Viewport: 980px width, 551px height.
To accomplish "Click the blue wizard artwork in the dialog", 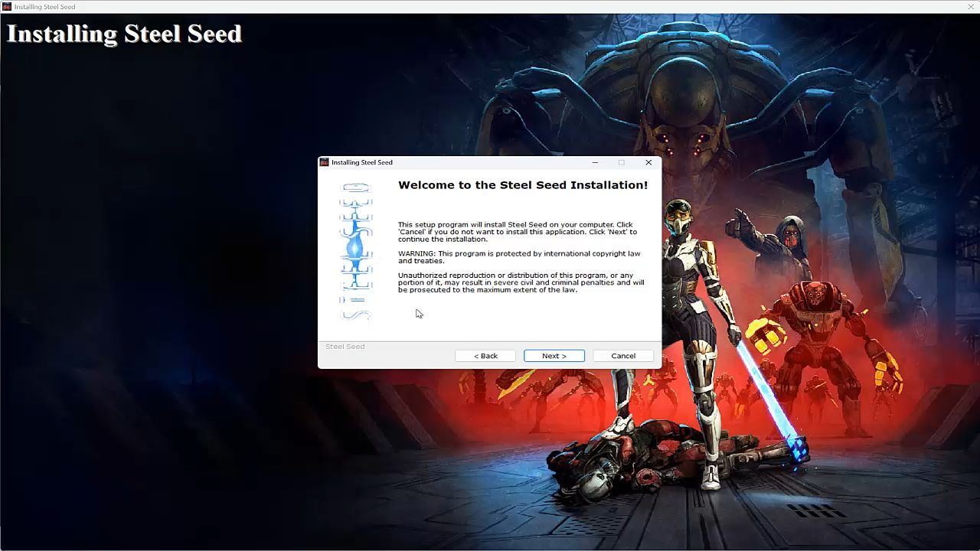I will [356, 252].
